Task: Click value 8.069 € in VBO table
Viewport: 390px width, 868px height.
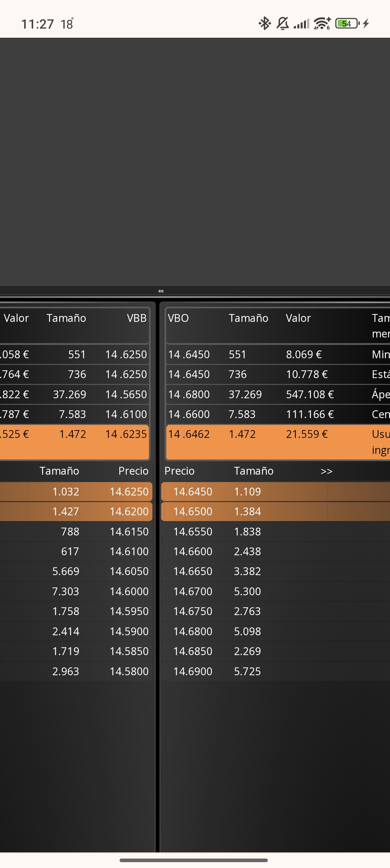Action: [x=304, y=354]
